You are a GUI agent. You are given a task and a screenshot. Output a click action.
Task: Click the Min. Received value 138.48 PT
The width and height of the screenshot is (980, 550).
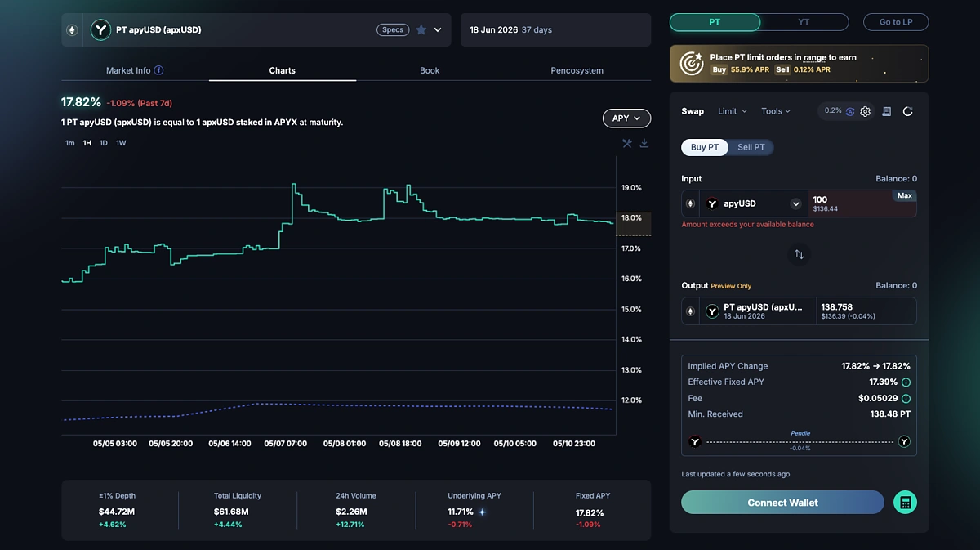[x=890, y=414]
